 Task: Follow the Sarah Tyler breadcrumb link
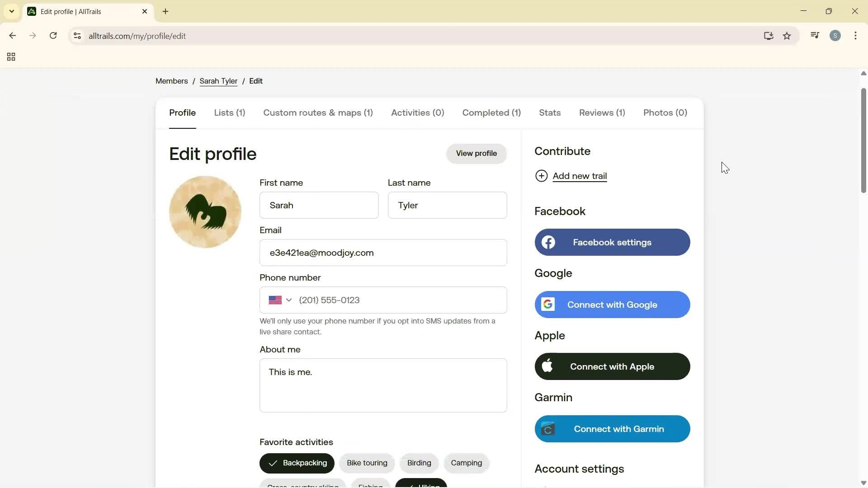click(x=219, y=81)
